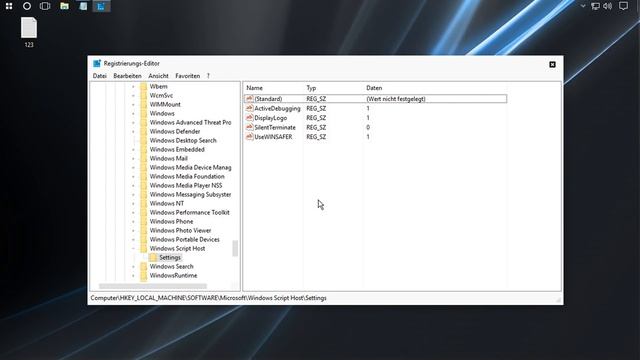
Task: Open Task View icon
Action: click(x=45, y=6)
